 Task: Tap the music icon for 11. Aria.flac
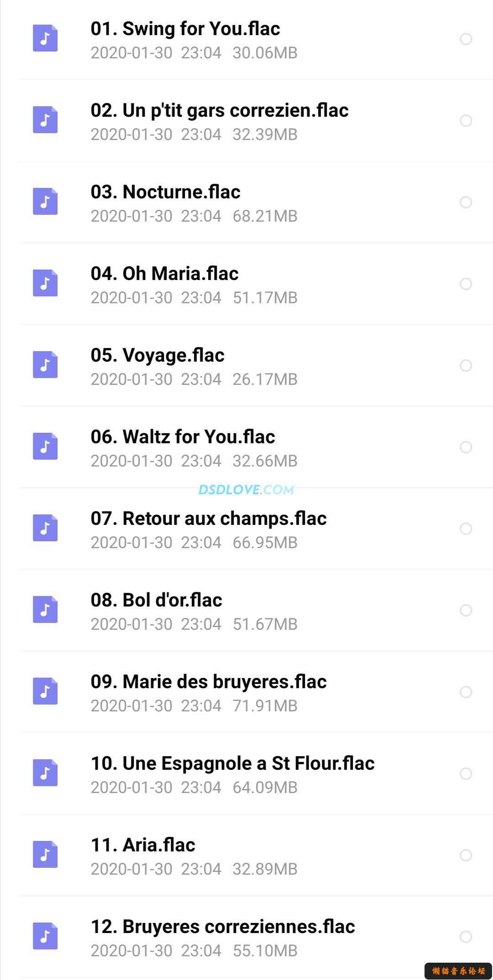pyautogui.click(x=45, y=854)
